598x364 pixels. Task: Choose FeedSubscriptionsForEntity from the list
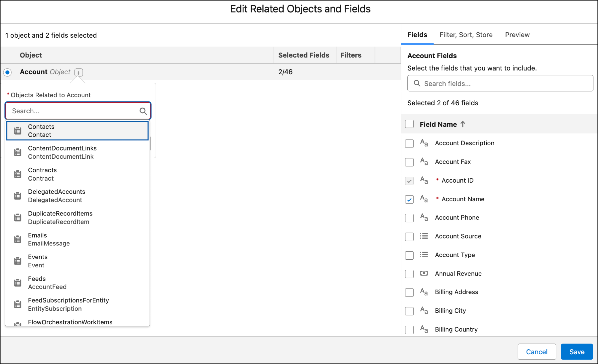77,304
